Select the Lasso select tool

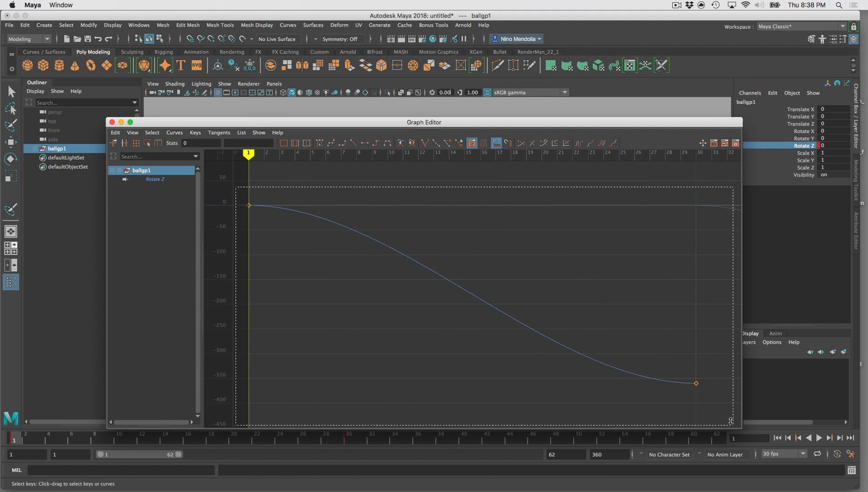click(11, 109)
